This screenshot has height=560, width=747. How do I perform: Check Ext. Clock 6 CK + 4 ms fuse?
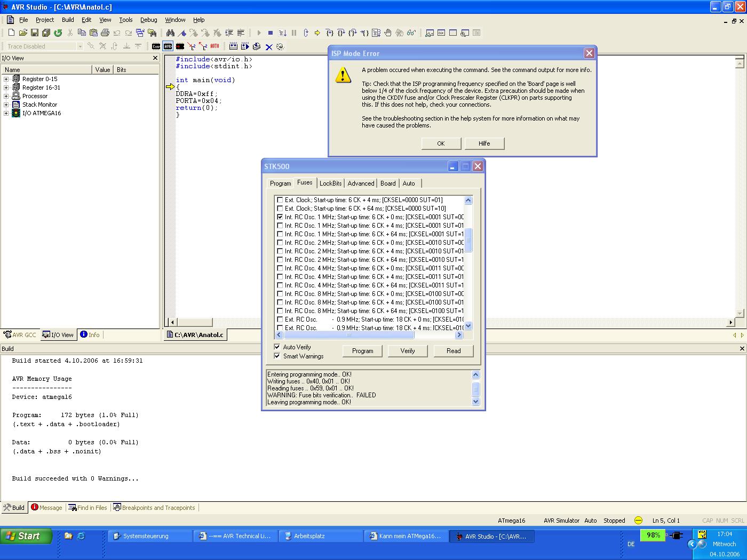click(x=280, y=200)
